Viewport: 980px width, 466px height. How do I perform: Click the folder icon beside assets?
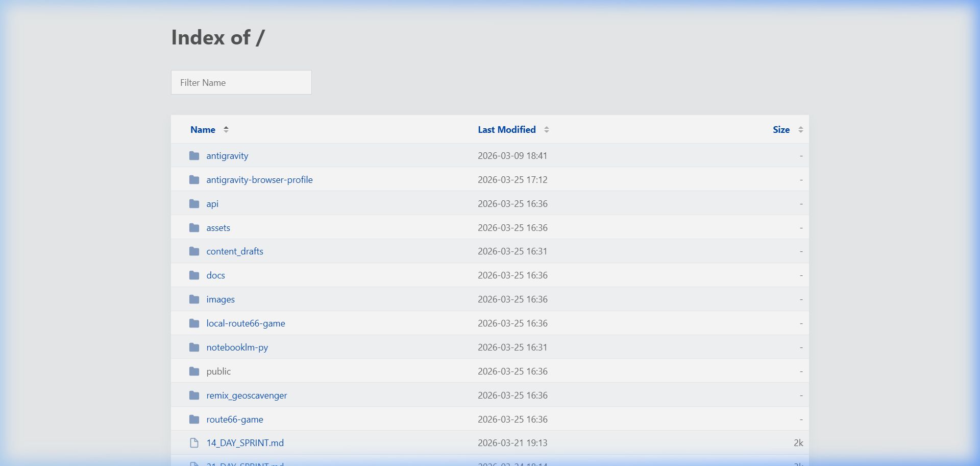pyautogui.click(x=194, y=228)
